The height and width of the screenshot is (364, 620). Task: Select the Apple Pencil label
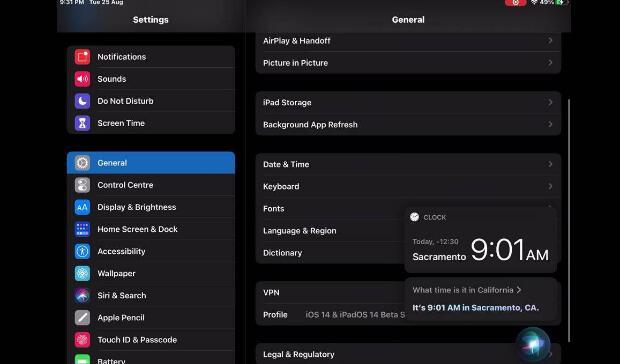[x=121, y=318]
